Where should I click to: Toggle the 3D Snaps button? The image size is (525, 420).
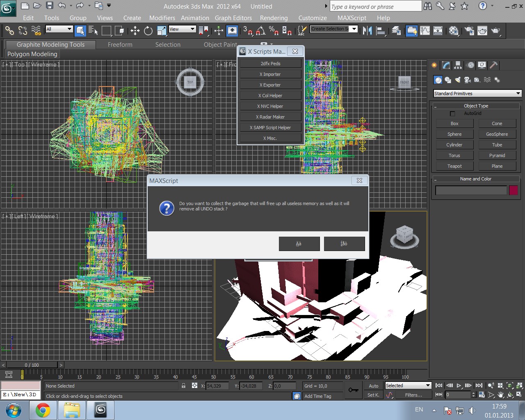248,30
